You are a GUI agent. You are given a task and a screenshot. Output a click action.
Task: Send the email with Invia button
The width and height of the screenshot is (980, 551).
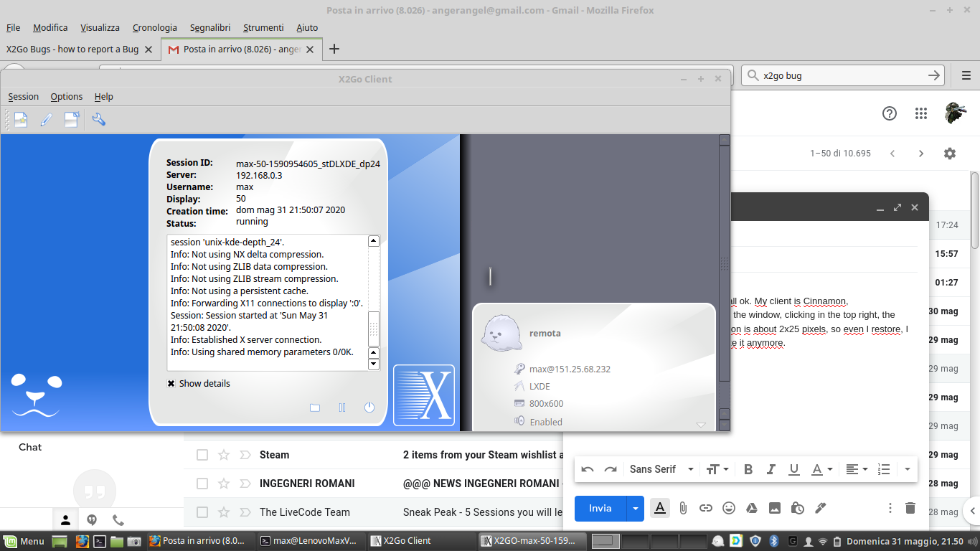pos(600,508)
